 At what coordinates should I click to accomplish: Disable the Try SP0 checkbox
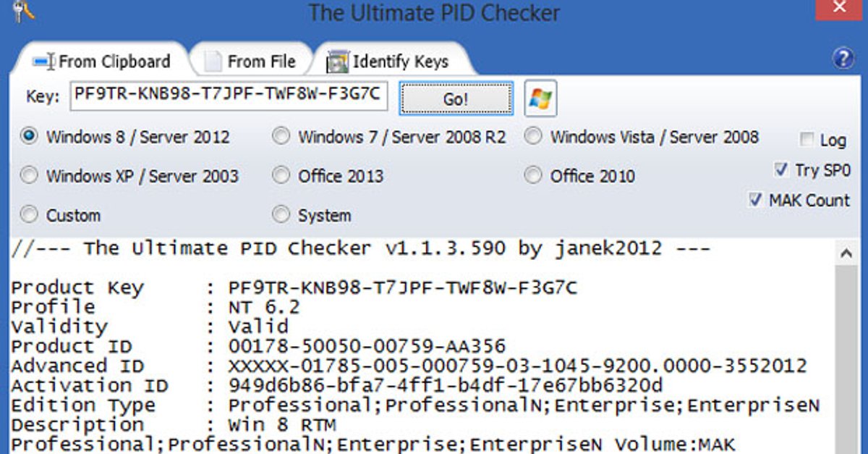click(x=781, y=169)
